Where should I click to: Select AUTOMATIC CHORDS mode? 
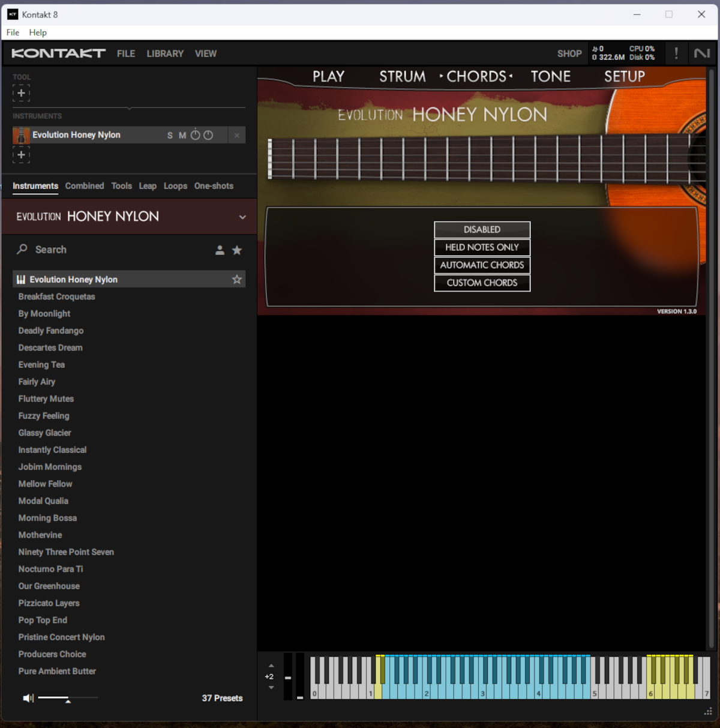482,265
